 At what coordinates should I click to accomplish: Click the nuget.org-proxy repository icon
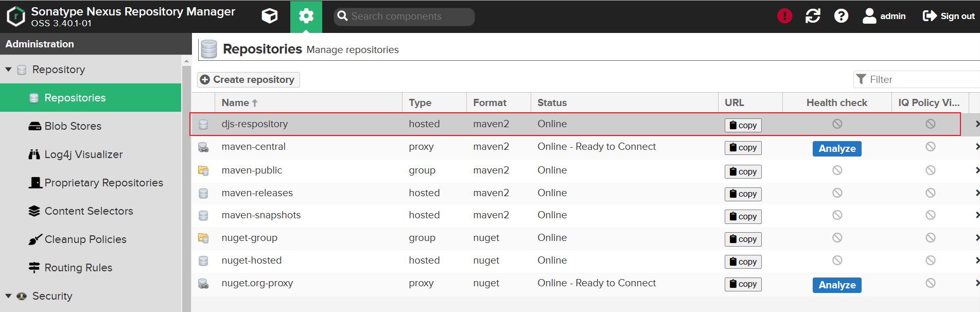[x=203, y=284]
